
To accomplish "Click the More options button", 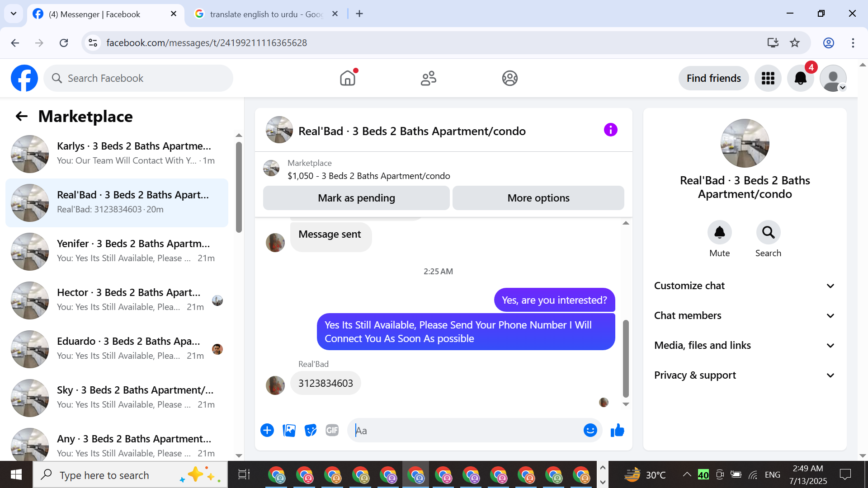I will pyautogui.click(x=538, y=198).
